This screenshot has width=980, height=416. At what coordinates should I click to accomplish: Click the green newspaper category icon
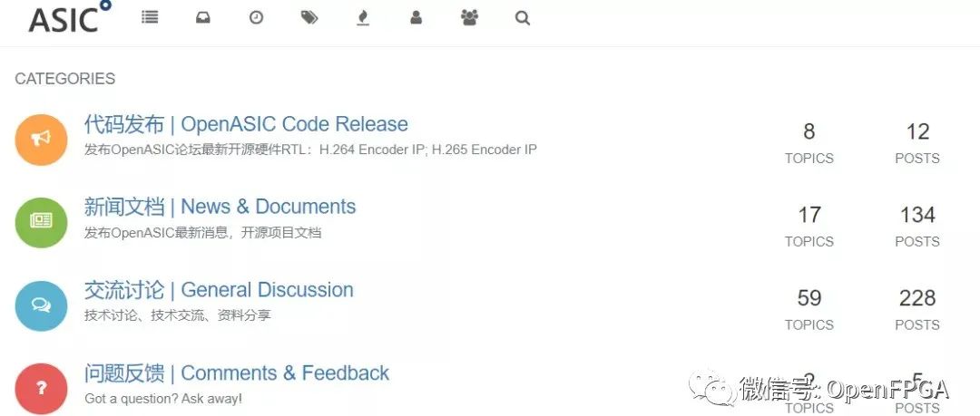point(41,222)
